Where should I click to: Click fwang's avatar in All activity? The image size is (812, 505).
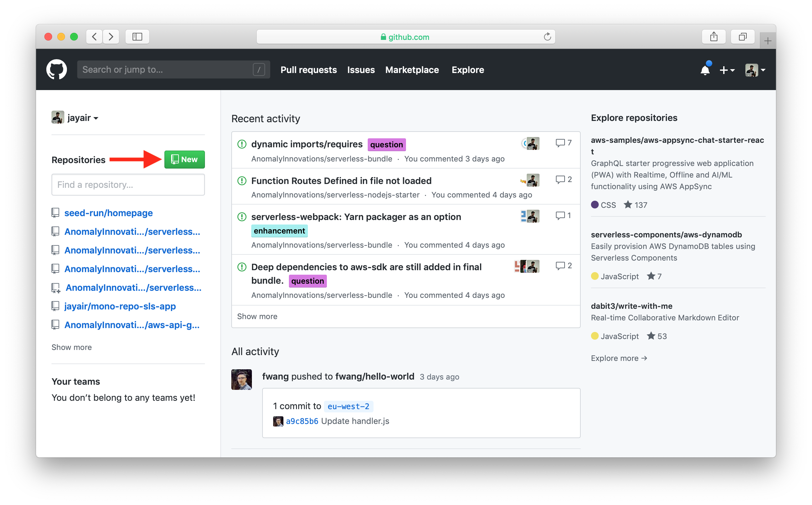pos(242,380)
